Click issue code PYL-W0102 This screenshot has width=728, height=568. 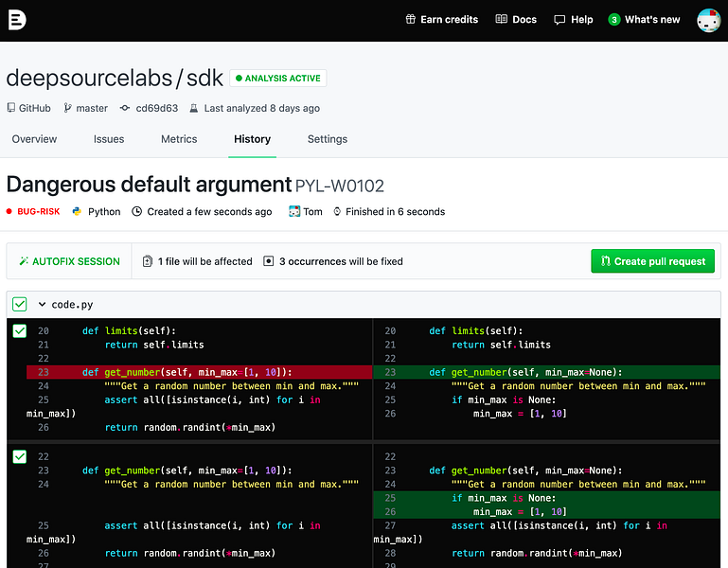(x=340, y=186)
